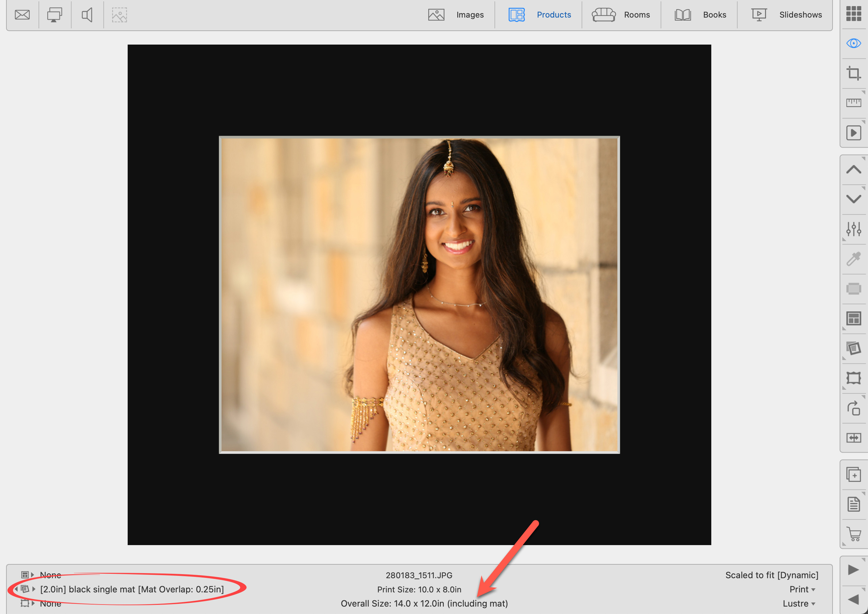Click the email envelope icon
Viewport: 868px width, 614px height.
[x=22, y=15]
